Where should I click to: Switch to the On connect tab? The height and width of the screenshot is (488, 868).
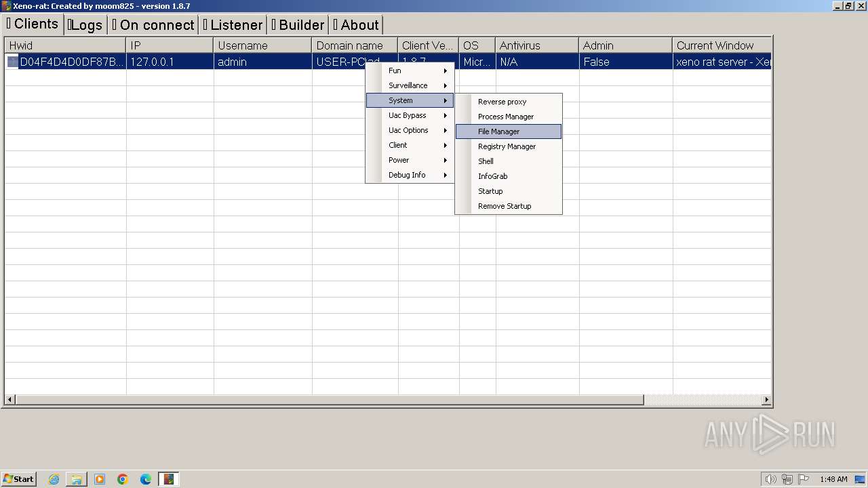click(x=153, y=25)
